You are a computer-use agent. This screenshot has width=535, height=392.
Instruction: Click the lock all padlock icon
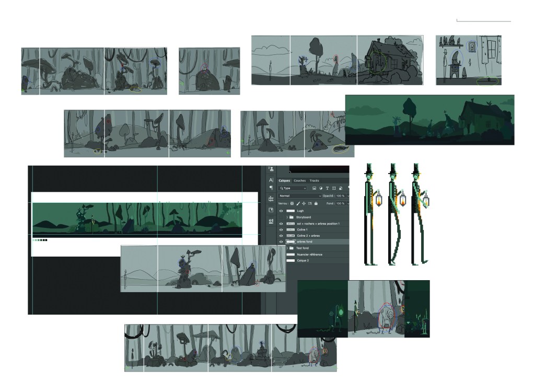(316, 203)
